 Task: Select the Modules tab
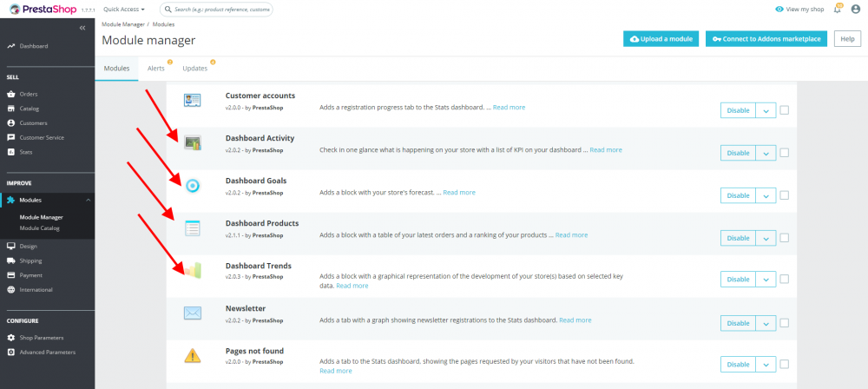[x=117, y=69]
